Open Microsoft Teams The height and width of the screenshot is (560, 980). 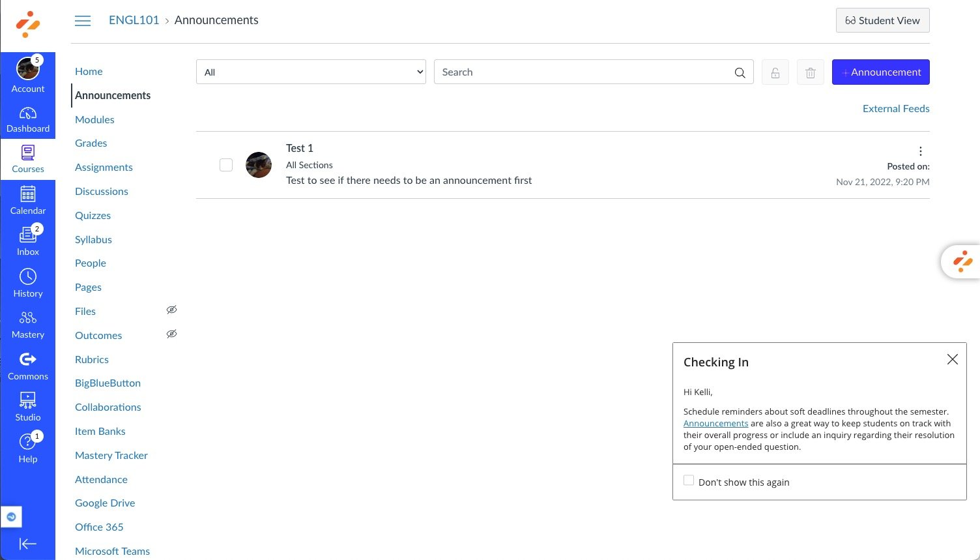click(112, 552)
